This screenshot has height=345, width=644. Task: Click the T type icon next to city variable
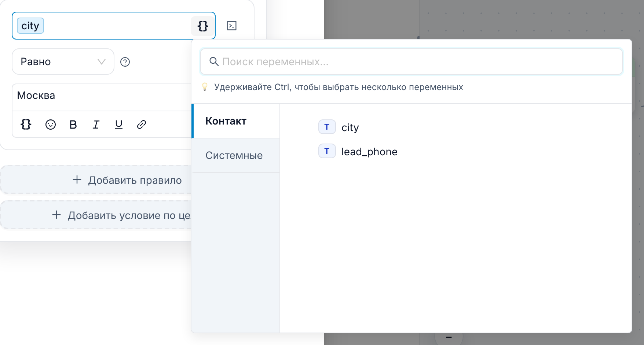coord(327,127)
